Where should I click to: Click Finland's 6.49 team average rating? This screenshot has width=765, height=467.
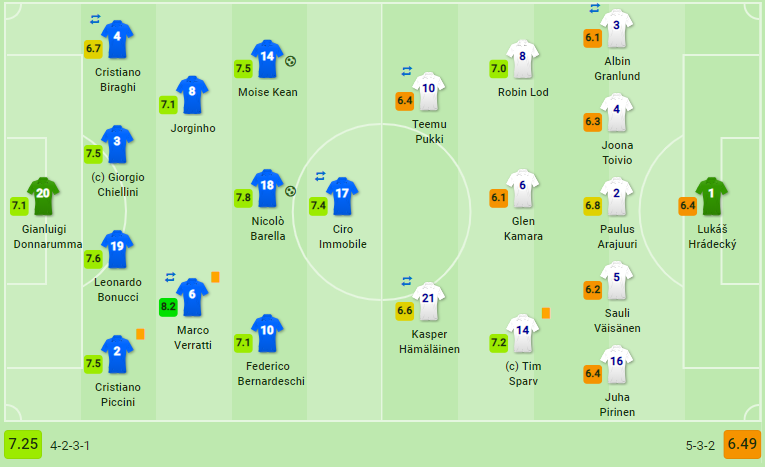coord(742,444)
